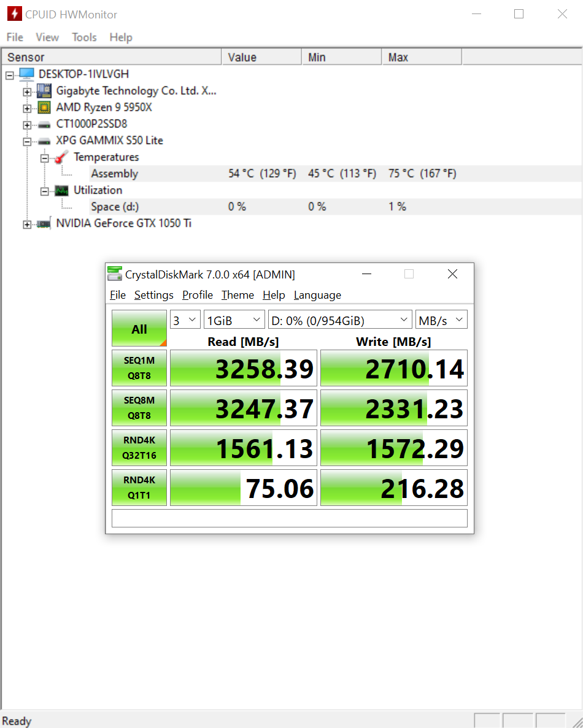Click the 3247.37 SEQ8M read result
This screenshot has height=728, width=583.
coord(244,408)
